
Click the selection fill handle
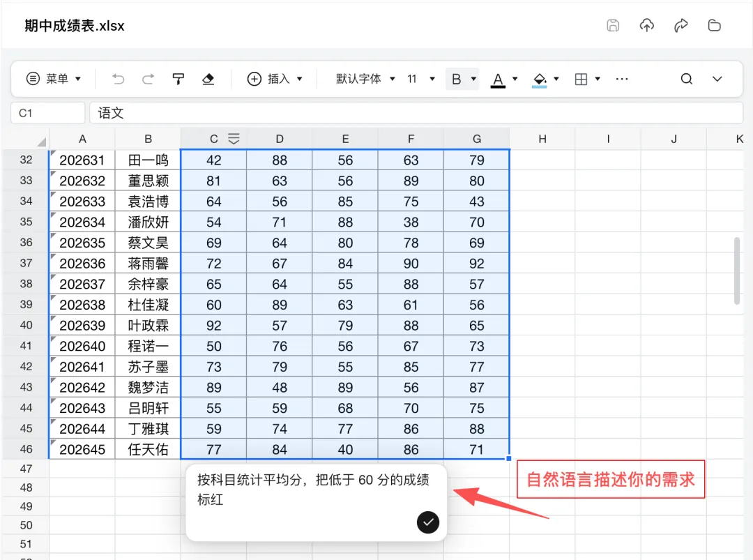509,459
